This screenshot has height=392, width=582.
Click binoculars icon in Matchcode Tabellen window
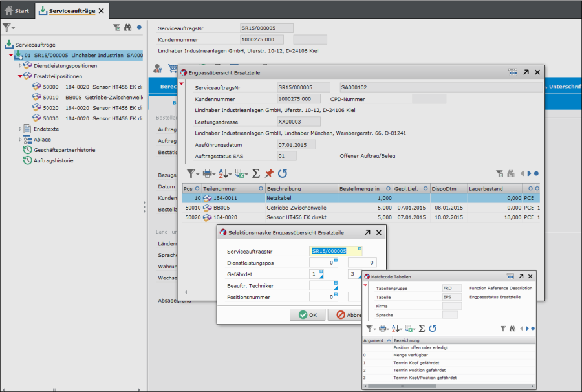click(512, 329)
